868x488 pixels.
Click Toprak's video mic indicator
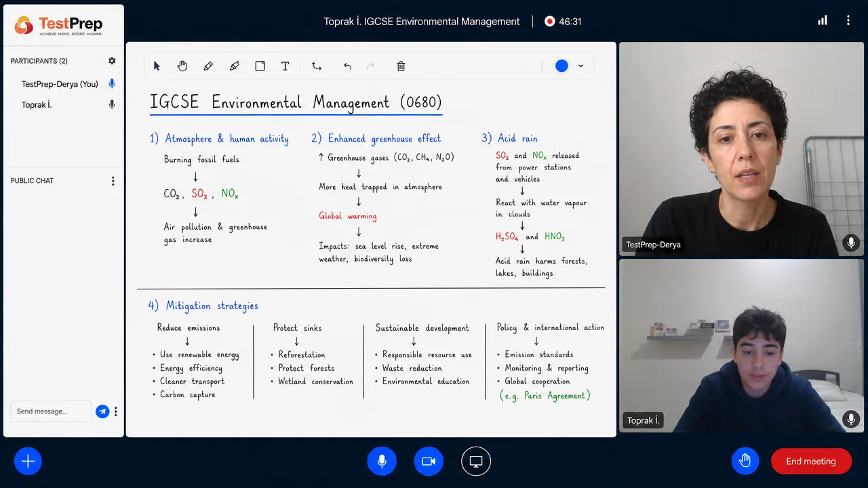click(x=850, y=419)
